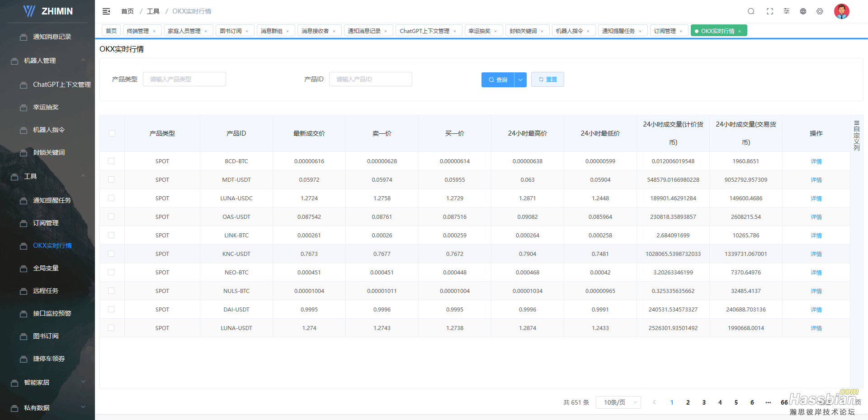Open theme settings gear icon

[820, 11]
